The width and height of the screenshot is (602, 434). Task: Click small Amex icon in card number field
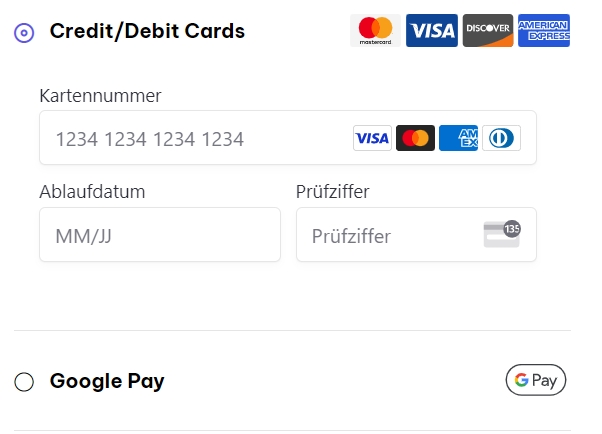click(458, 138)
